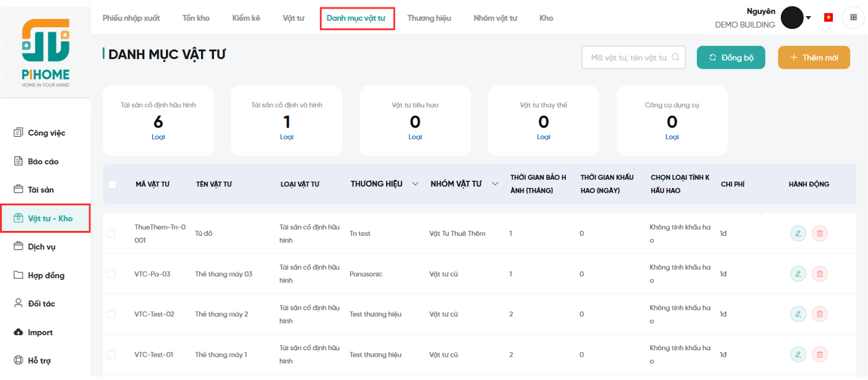
Task: Check the checkbox for the VTC-Pa-03 row
Action: pos(111,274)
